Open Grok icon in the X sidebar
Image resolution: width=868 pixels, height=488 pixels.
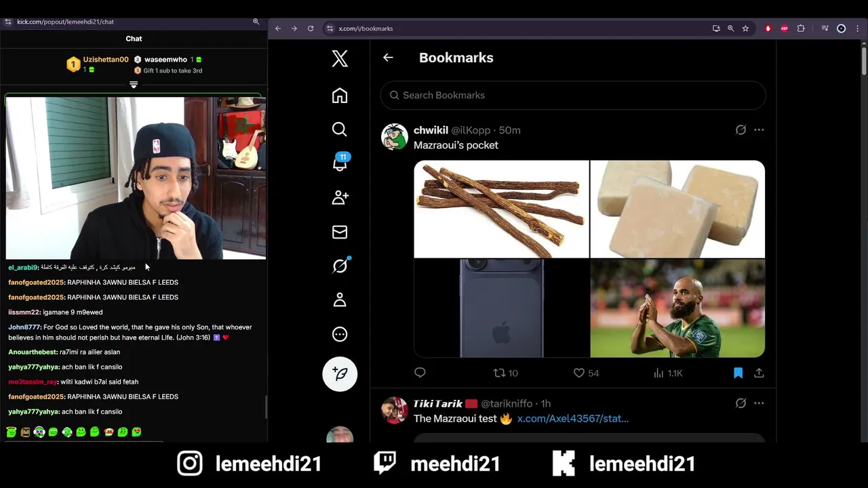(x=340, y=266)
